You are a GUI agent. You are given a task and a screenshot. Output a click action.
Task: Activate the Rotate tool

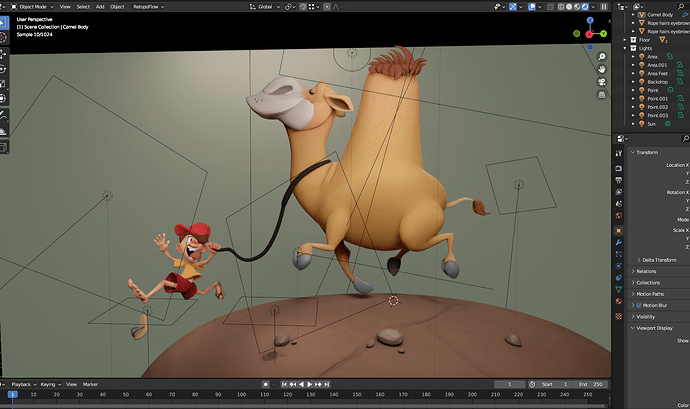tap(3, 69)
